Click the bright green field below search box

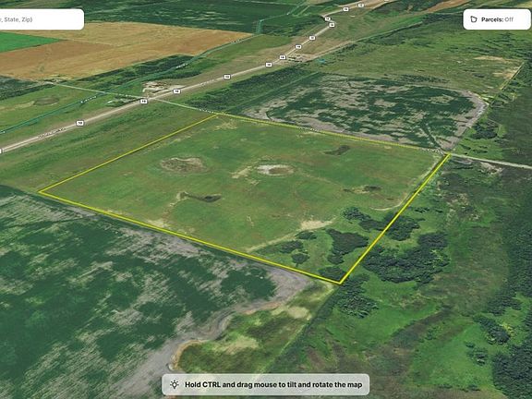(24, 41)
